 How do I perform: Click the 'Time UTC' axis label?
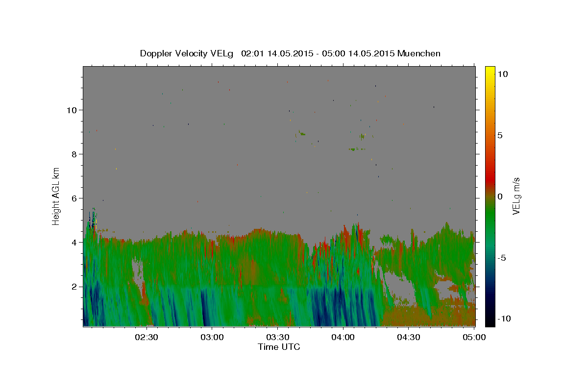pos(279,347)
